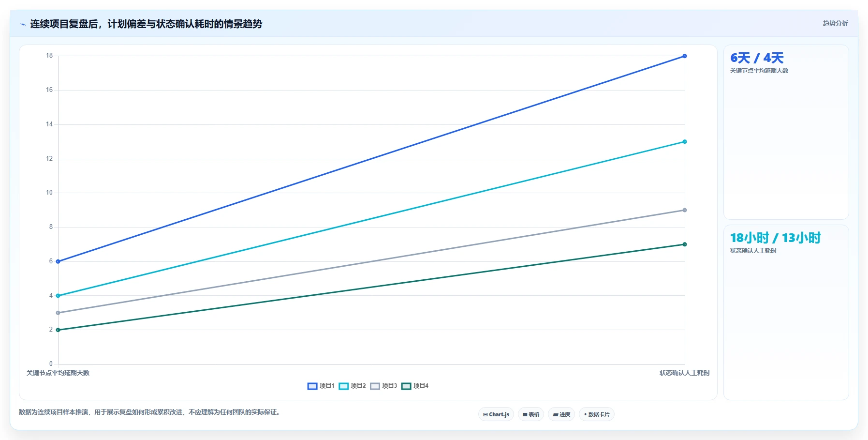Click the 6天 / 4天 card value
868x440 pixels.
(757, 58)
